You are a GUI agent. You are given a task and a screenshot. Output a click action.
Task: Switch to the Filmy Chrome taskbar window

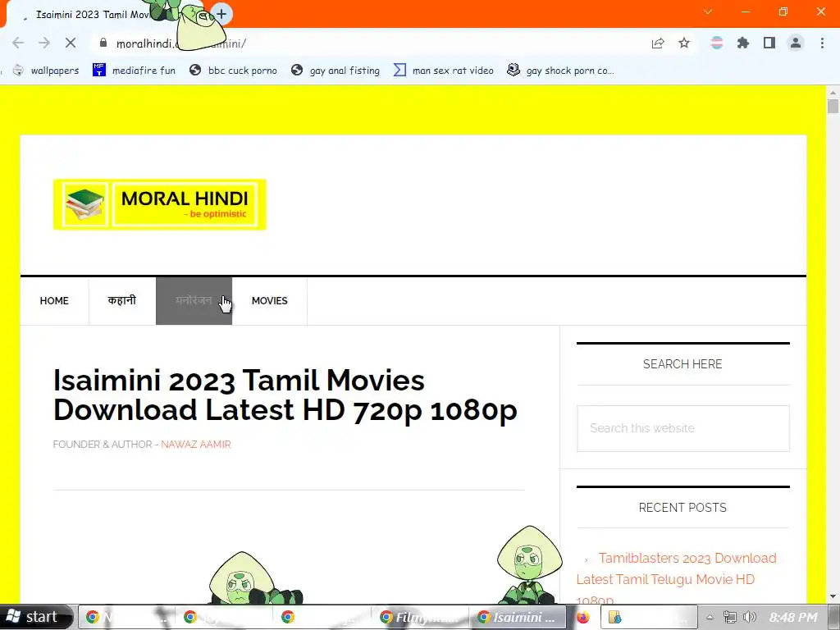pos(420,617)
